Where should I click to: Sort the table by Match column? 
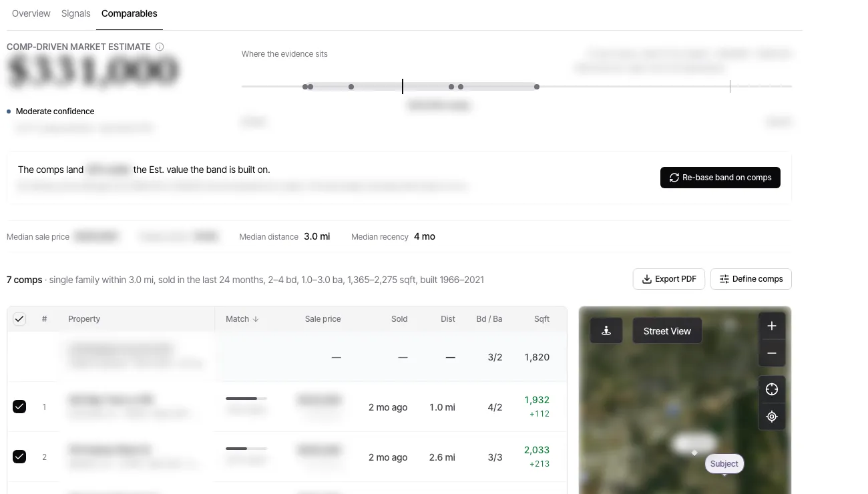pyautogui.click(x=242, y=319)
